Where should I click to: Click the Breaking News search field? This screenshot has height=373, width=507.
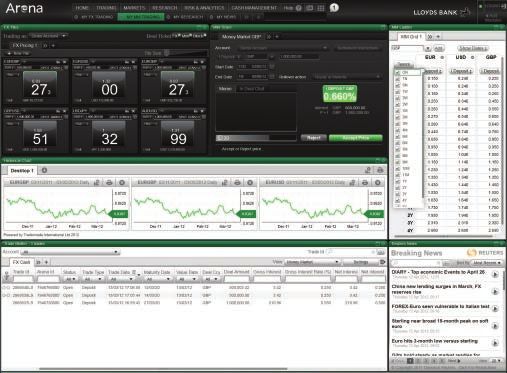point(417,263)
